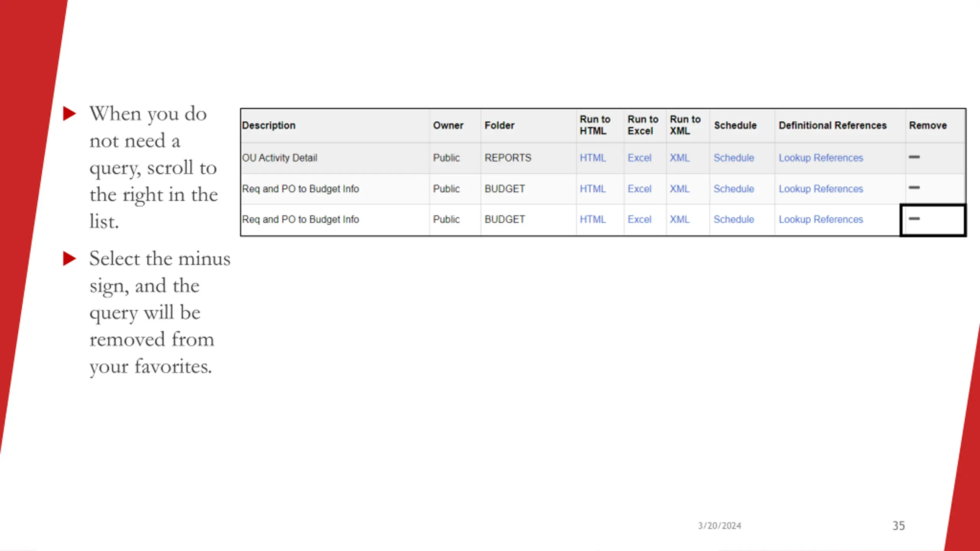Viewport: 980px width, 551px height.
Task: Click the Remove column header
Action: click(x=928, y=125)
